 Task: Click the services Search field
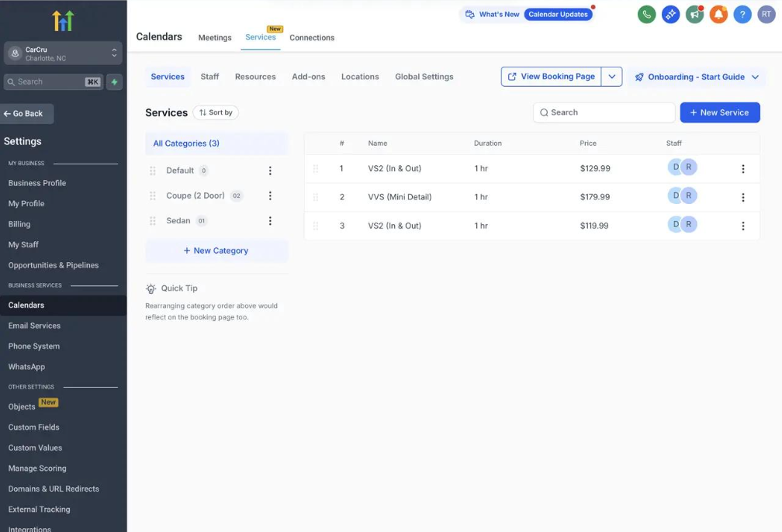[604, 112]
